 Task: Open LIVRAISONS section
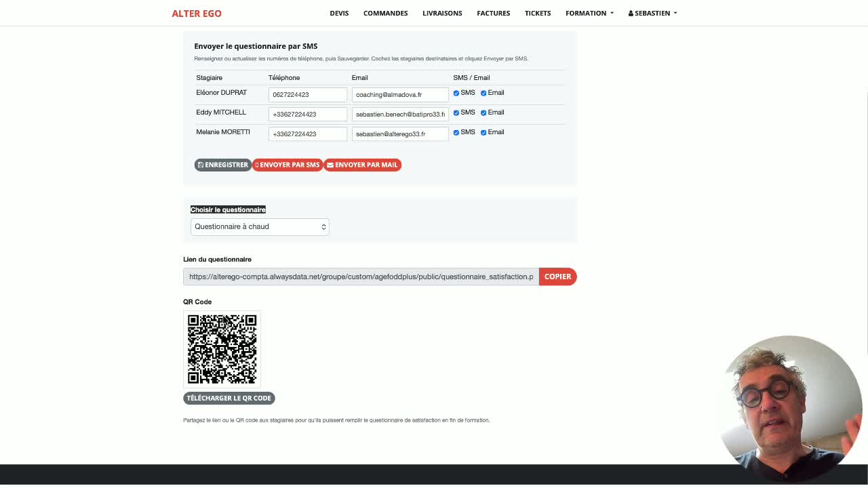442,13
